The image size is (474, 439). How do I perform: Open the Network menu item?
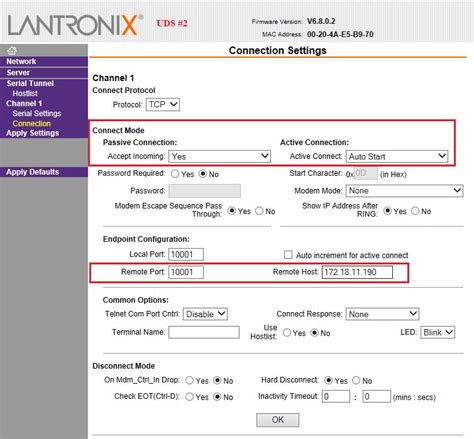click(21, 61)
